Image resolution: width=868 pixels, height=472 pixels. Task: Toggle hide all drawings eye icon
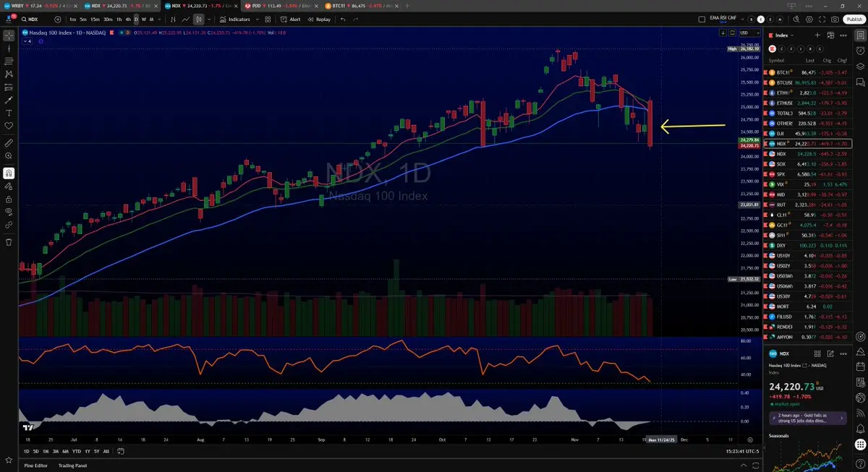9,212
